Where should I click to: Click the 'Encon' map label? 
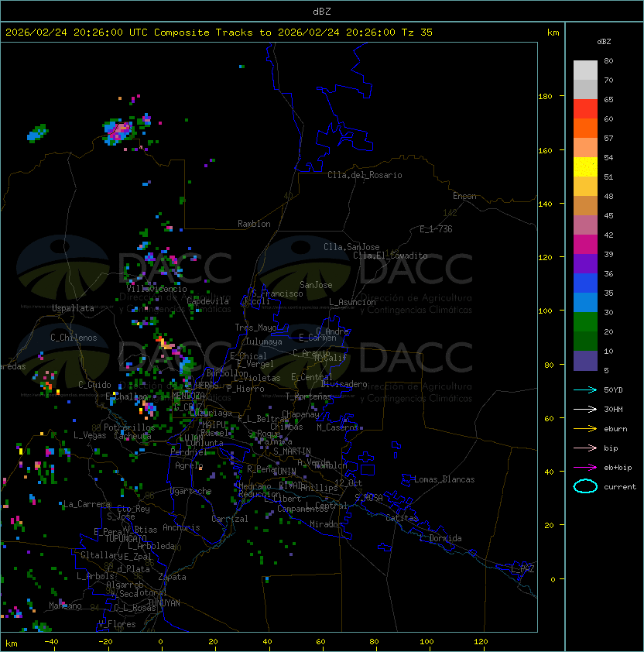(x=464, y=196)
